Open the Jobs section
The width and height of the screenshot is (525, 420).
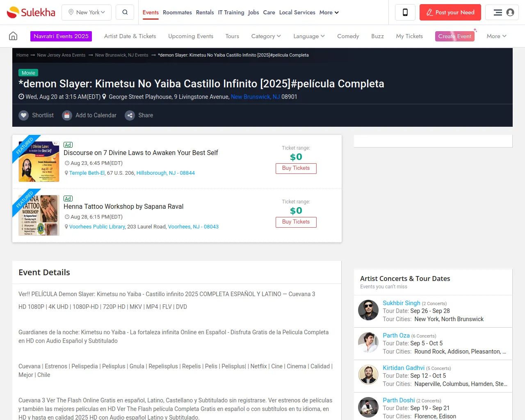point(253,12)
